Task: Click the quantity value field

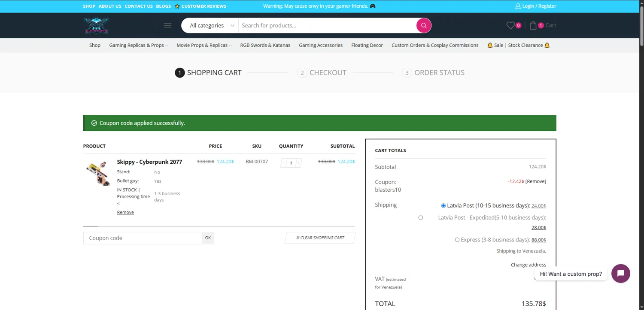Action: coord(291,163)
